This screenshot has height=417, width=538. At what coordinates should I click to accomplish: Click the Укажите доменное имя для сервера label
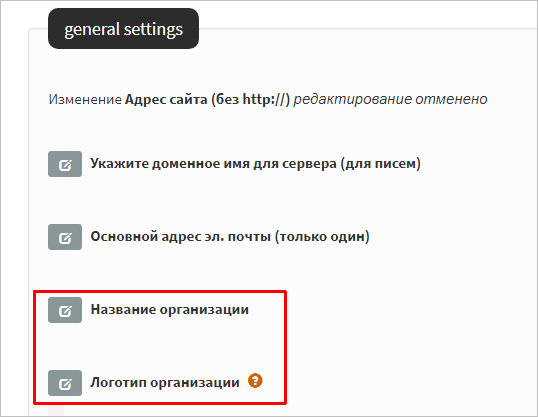tap(256, 164)
